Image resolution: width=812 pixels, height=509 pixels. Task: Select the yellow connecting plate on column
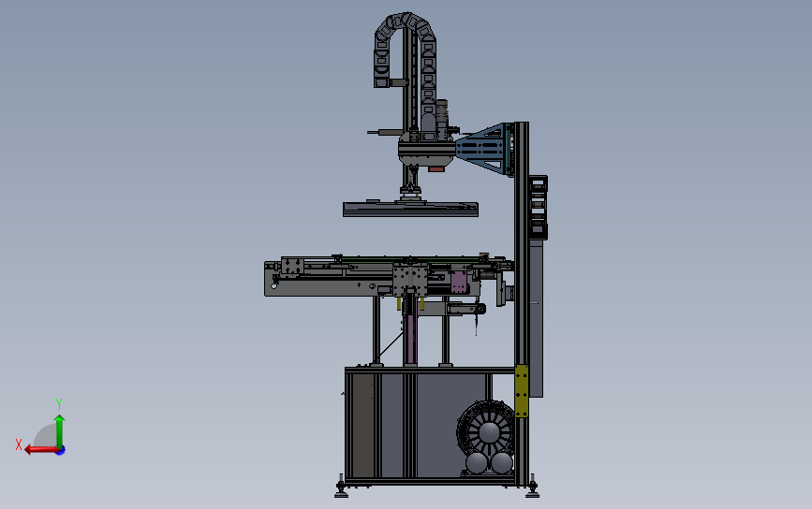coord(522,391)
